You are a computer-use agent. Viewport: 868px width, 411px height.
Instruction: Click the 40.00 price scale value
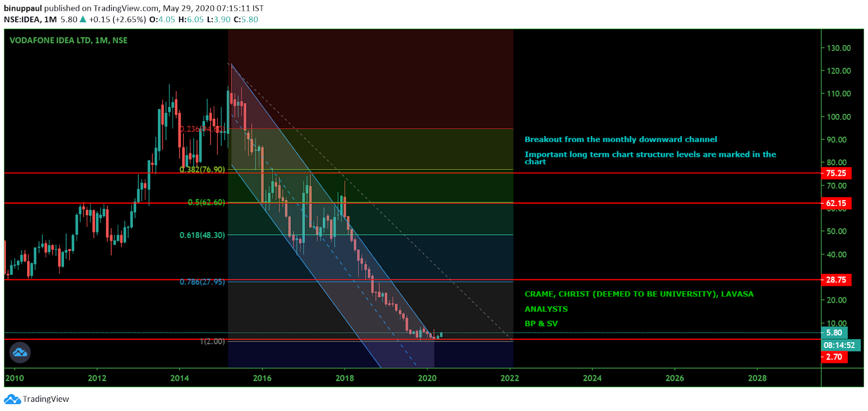point(837,254)
